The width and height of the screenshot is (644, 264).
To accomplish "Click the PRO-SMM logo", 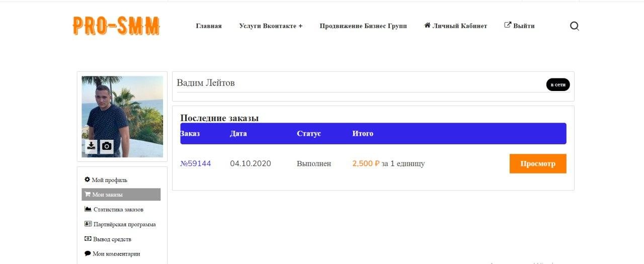I will click(x=116, y=26).
